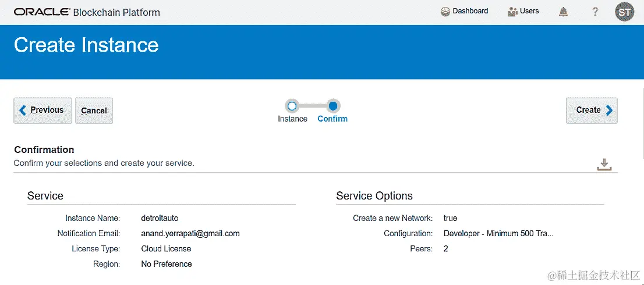Click the Confirmation heading
The image size is (644, 285).
point(44,149)
